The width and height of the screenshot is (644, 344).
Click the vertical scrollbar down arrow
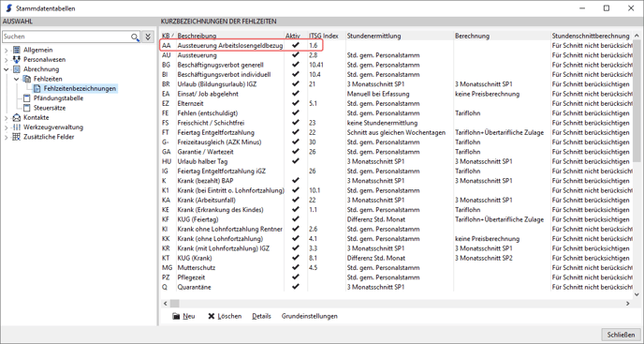[637, 294]
